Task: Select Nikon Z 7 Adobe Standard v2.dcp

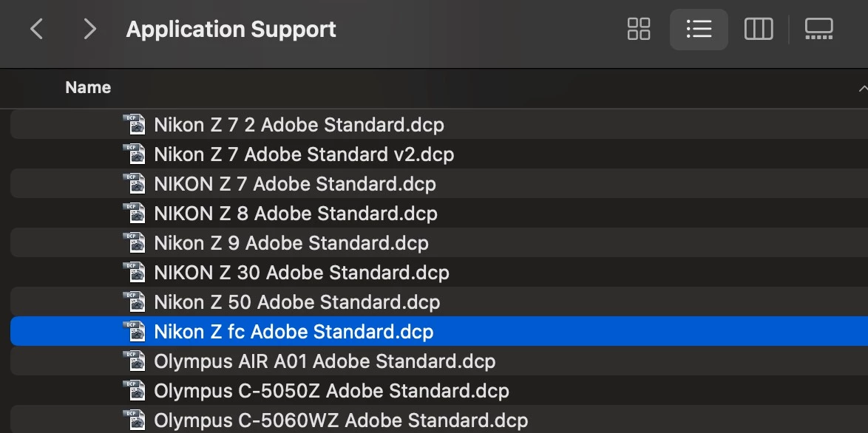Action: click(304, 154)
